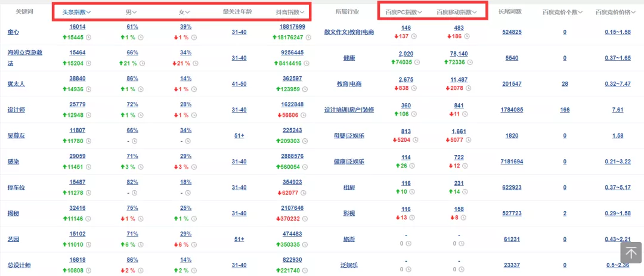This screenshot has height=276, width=644.
Task: Open the keyword link 总设计师
Action: pos(19,265)
